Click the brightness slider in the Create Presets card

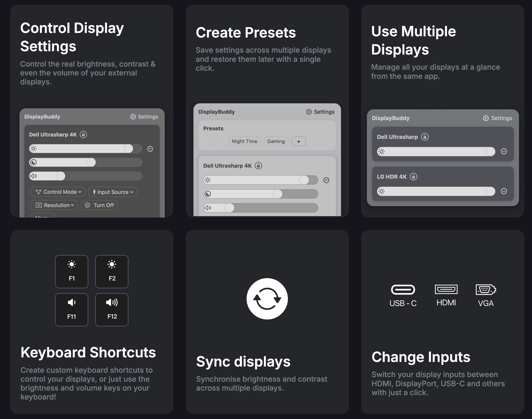[261, 180]
